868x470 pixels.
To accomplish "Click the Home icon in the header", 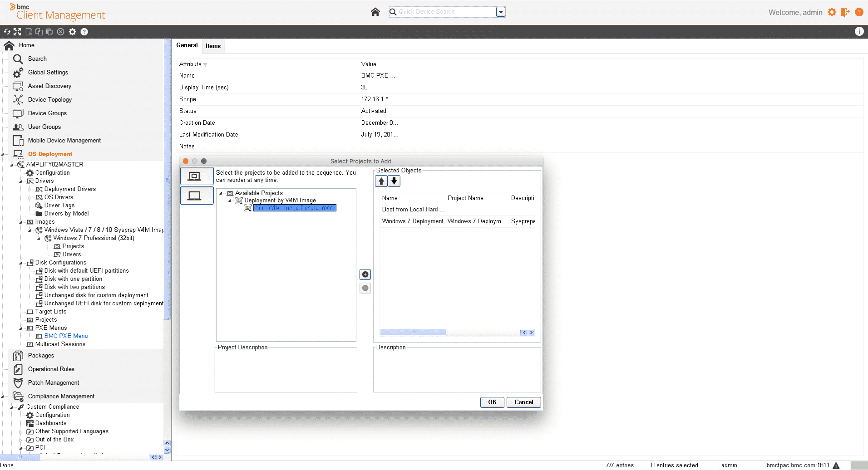I will pos(375,12).
